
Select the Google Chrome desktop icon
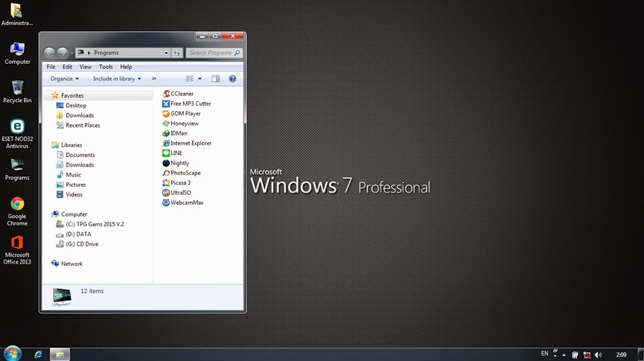click(17, 211)
